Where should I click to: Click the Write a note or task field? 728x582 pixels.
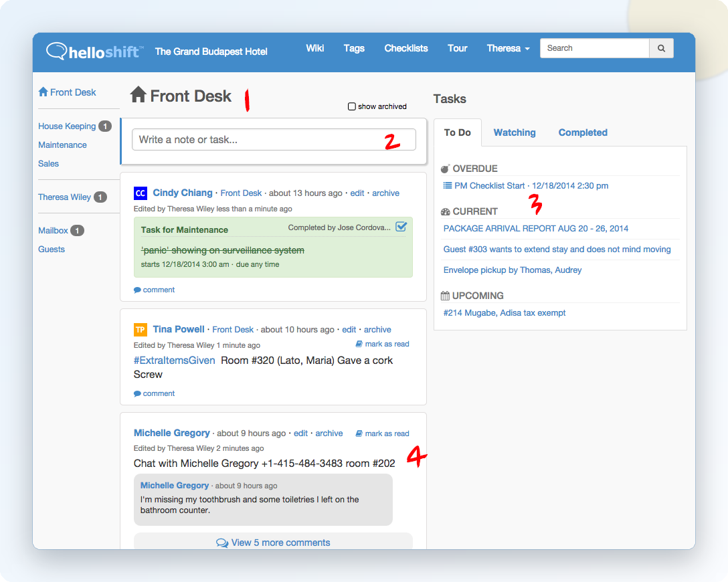(x=274, y=140)
